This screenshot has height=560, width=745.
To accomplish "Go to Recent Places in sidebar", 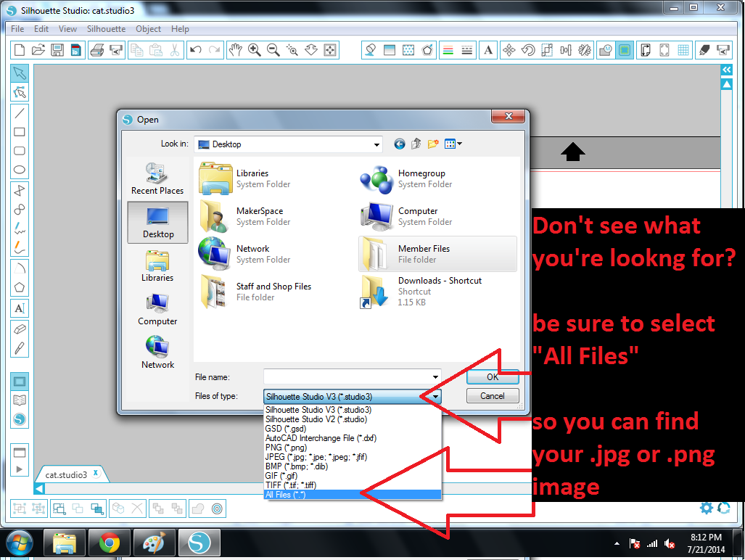I will click(x=157, y=178).
